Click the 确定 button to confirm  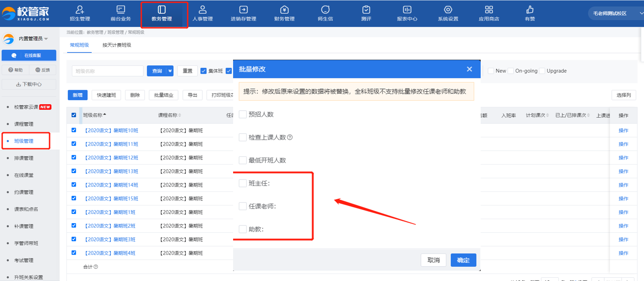[x=463, y=260]
